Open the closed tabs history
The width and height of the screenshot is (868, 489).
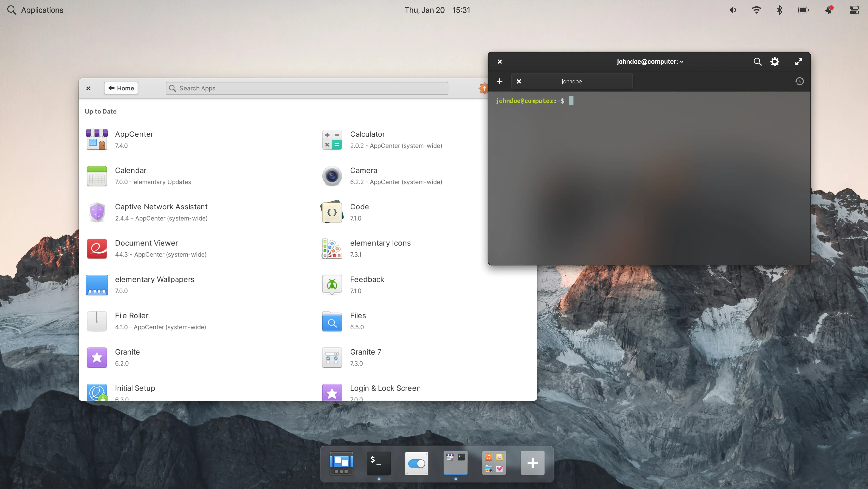799,81
